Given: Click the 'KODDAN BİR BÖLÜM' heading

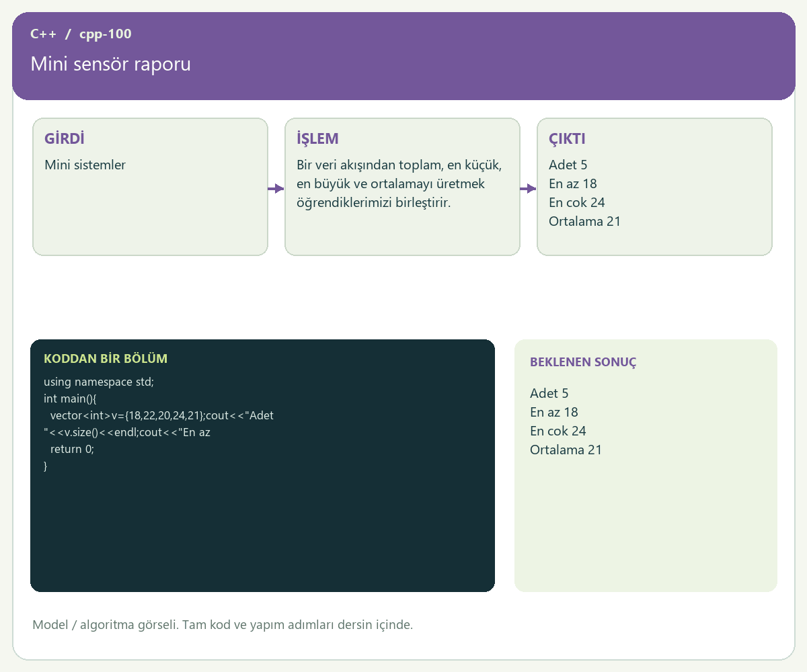Looking at the screenshot, I should pos(106,359).
